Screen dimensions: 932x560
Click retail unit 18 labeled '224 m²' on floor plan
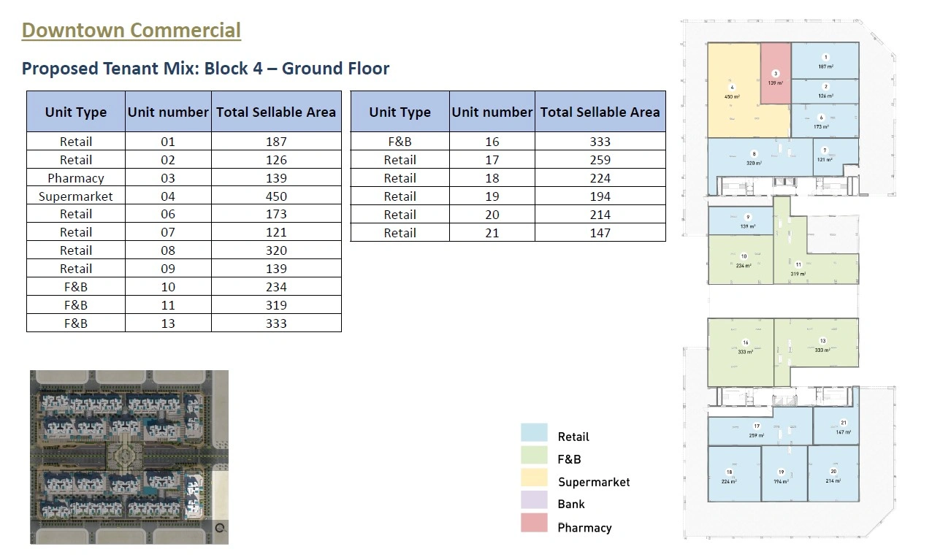(734, 473)
